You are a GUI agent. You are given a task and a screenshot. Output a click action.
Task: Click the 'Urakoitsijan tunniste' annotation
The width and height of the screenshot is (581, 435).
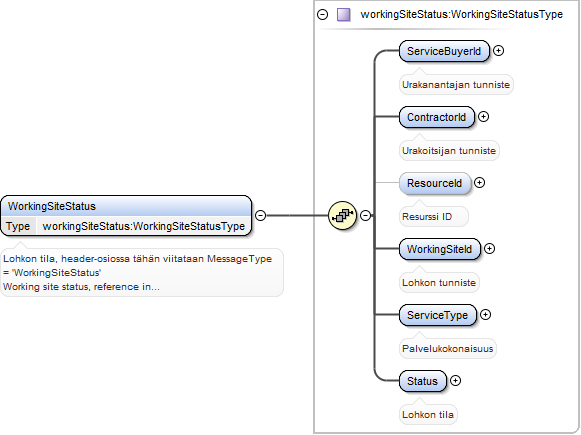point(449,150)
